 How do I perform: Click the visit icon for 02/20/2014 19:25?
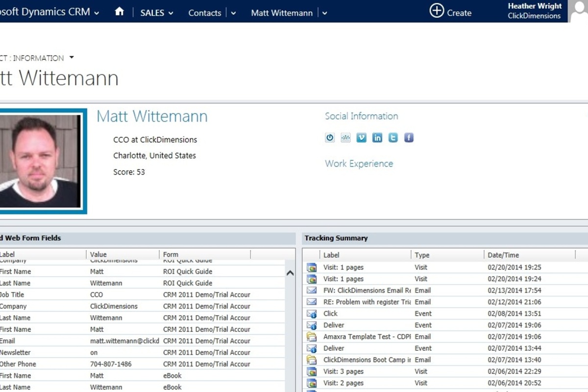(312, 268)
